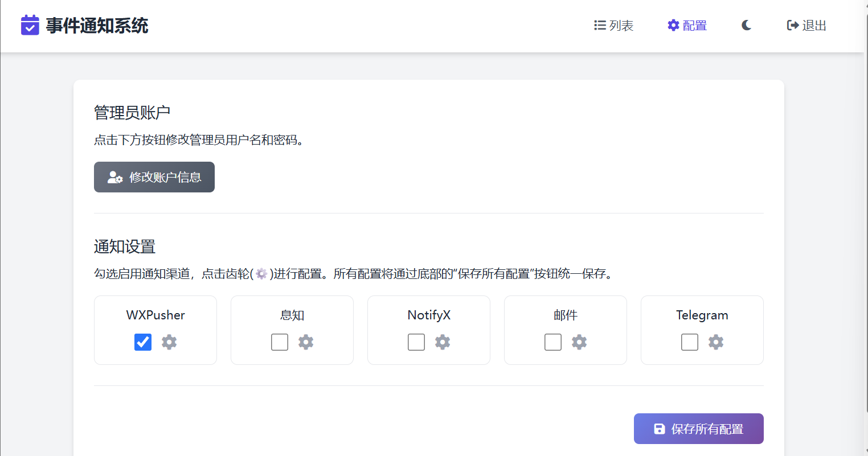Click 退出 to log out
The height and width of the screenshot is (456, 868).
[x=806, y=26]
